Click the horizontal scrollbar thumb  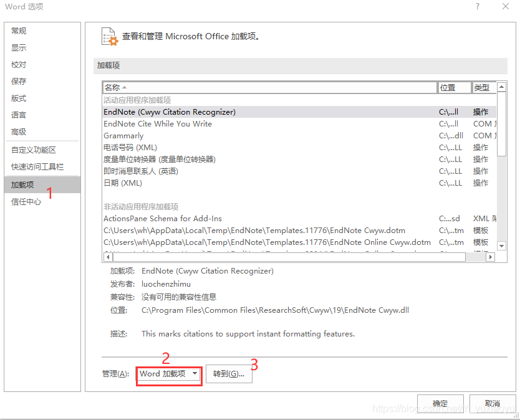tap(289, 257)
